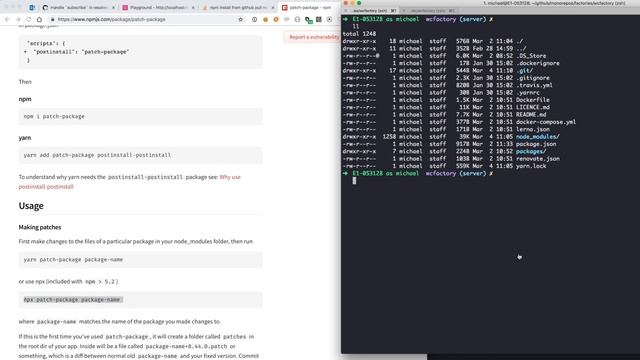Click 'yarn.lock' in terminal listing
This screenshot has width=640, height=360.
click(531, 166)
